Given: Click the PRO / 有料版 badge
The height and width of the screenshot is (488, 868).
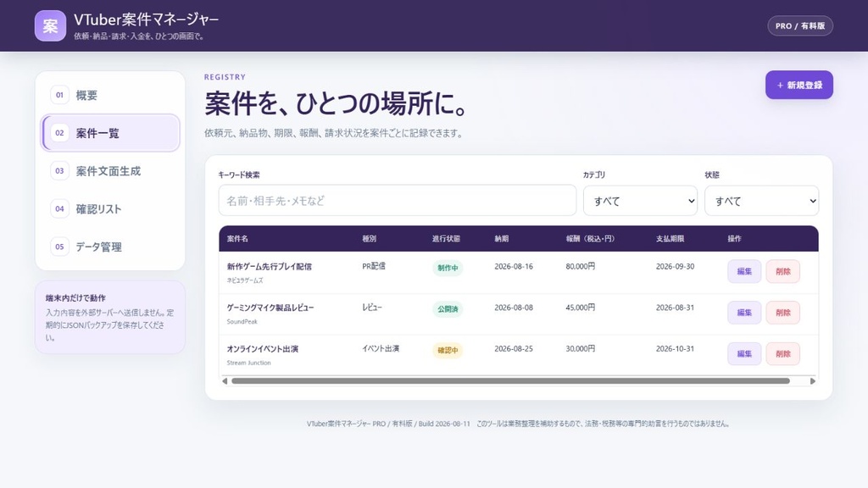Looking at the screenshot, I should point(800,25).
